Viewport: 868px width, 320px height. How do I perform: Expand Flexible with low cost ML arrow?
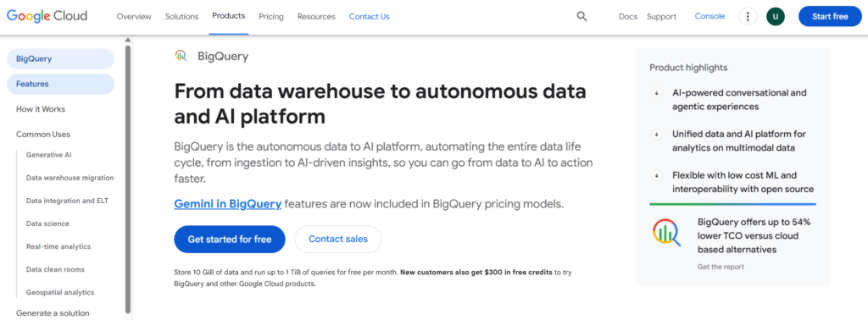click(x=657, y=176)
